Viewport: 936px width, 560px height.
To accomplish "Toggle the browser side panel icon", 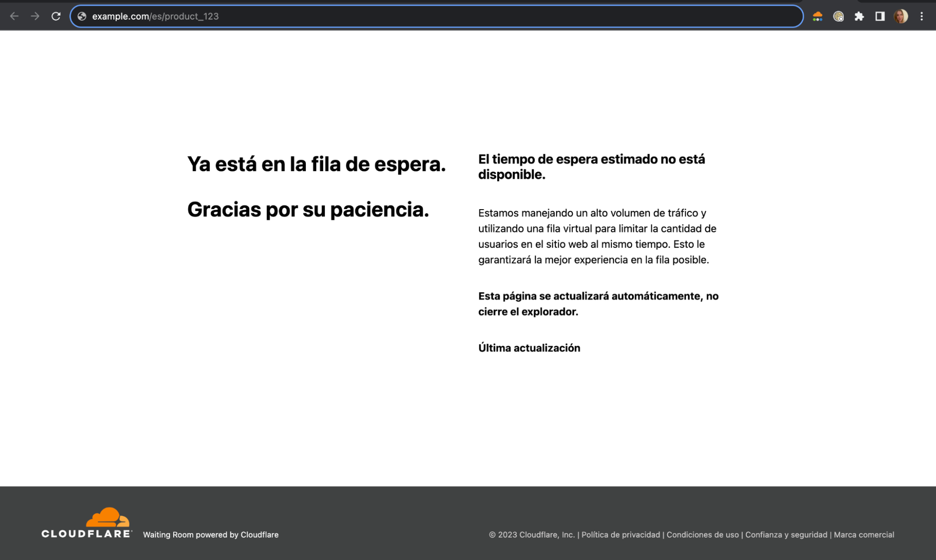I will click(x=880, y=16).
